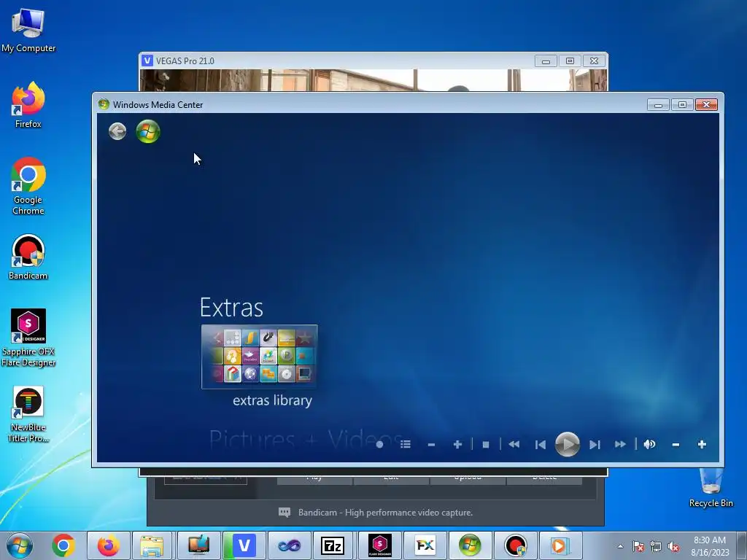Image resolution: width=747 pixels, height=560 pixels.
Task: Maximize the VEGAS Pro 21.0 window
Action: coord(570,61)
